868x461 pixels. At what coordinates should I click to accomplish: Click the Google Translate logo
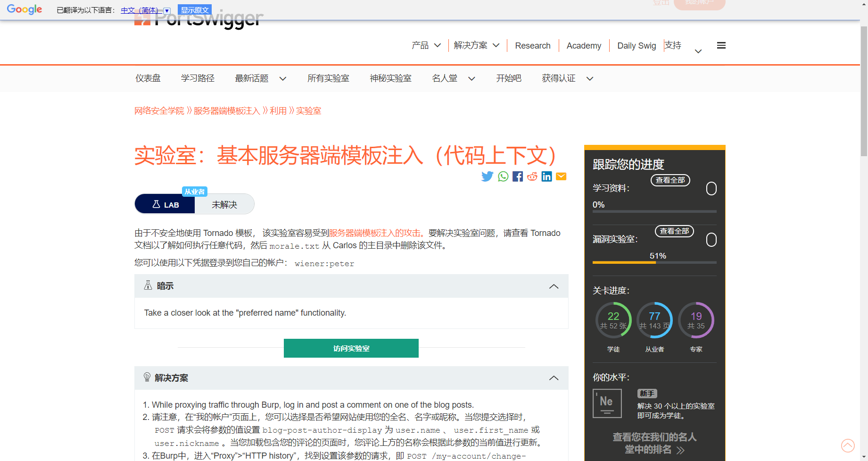point(25,9)
